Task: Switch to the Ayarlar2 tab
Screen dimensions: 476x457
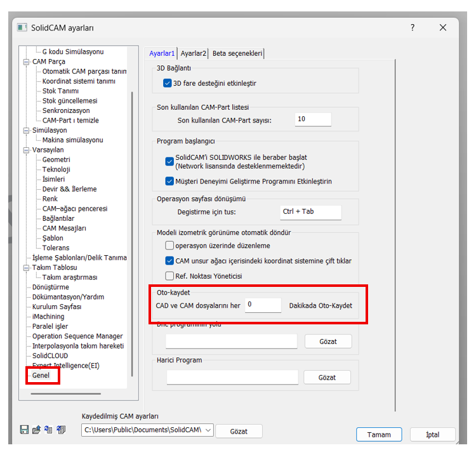Action: [x=194, y=53]
